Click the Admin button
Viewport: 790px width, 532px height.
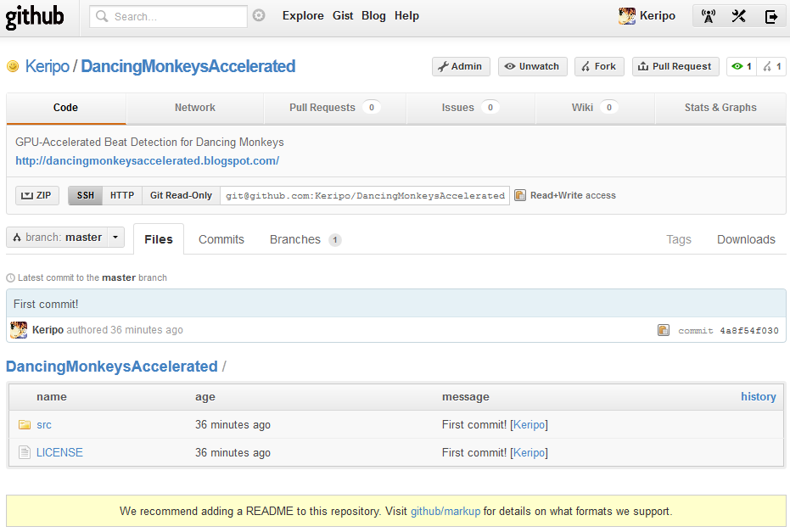pos(461,66)
